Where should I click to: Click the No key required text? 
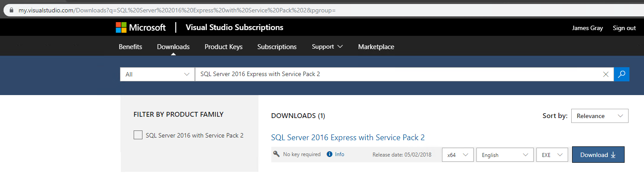[x=302, y=154]
